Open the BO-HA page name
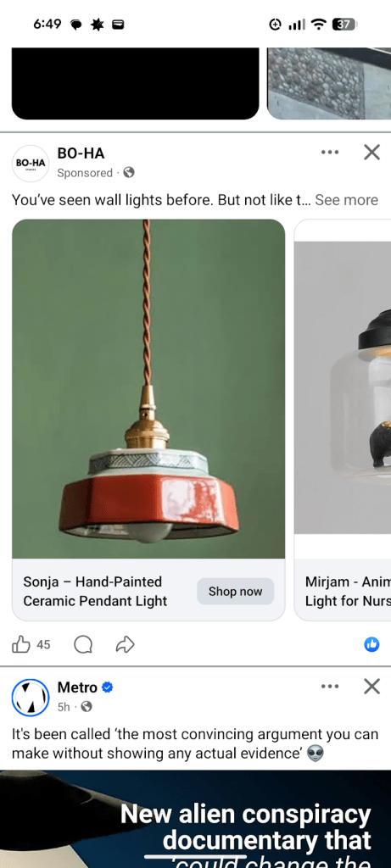Screen dimensions: 391x868 (x=81, y=153)
